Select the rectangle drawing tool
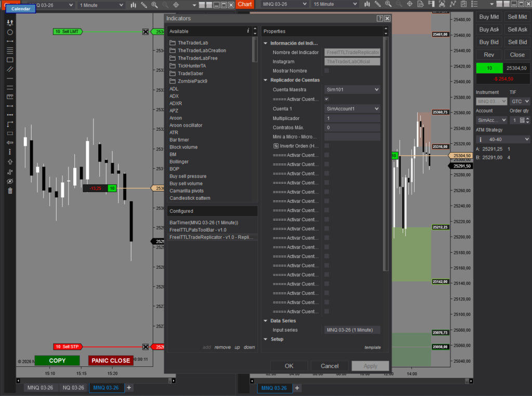Viewport: 532px width, 396px height. point(10,60)
